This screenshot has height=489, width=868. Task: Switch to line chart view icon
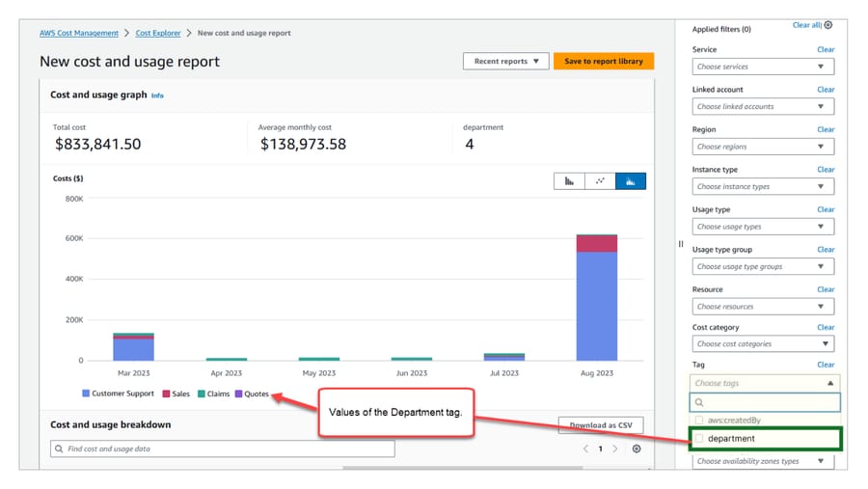click(600, 181)
